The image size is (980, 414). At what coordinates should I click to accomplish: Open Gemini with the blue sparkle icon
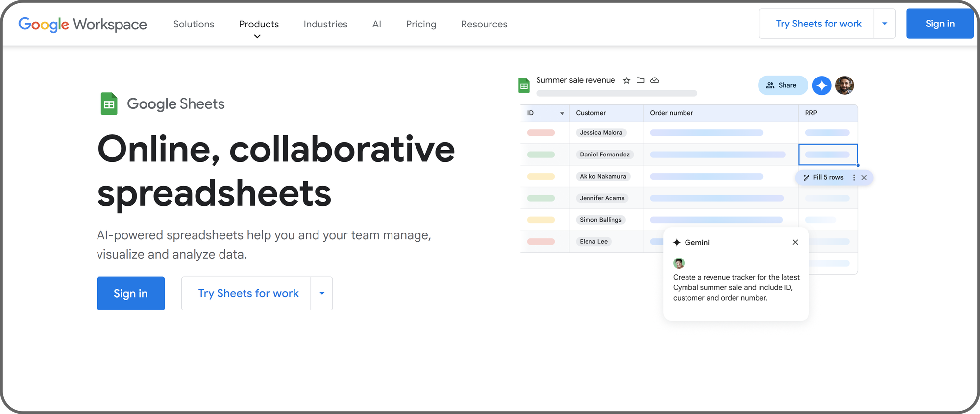coord(822,85)
